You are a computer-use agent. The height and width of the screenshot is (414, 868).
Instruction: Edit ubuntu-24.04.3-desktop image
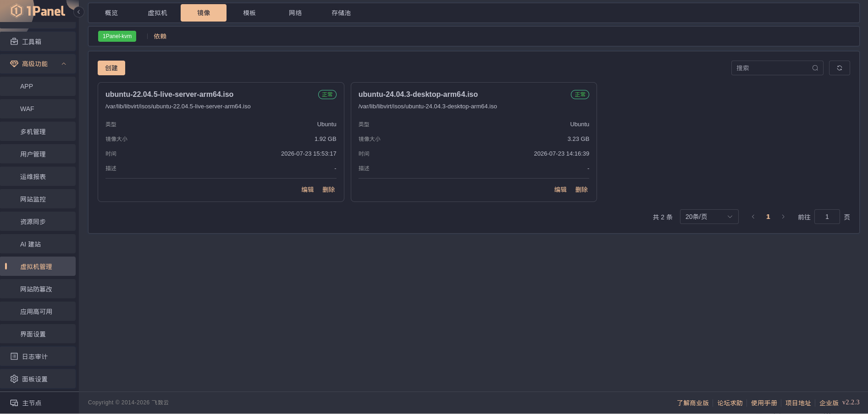click(x=560, y=190)
